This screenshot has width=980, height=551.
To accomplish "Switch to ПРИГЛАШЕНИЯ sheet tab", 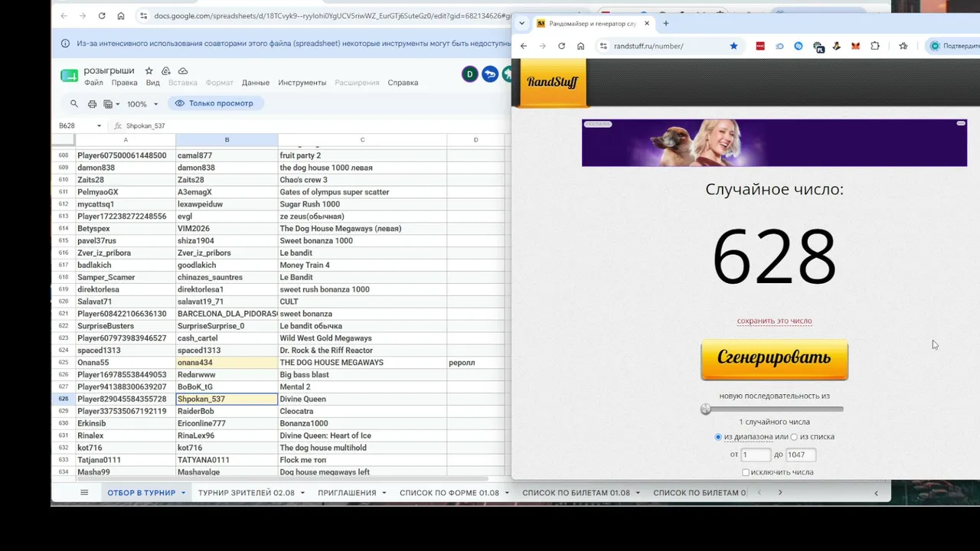I will [x=347, y=493].
